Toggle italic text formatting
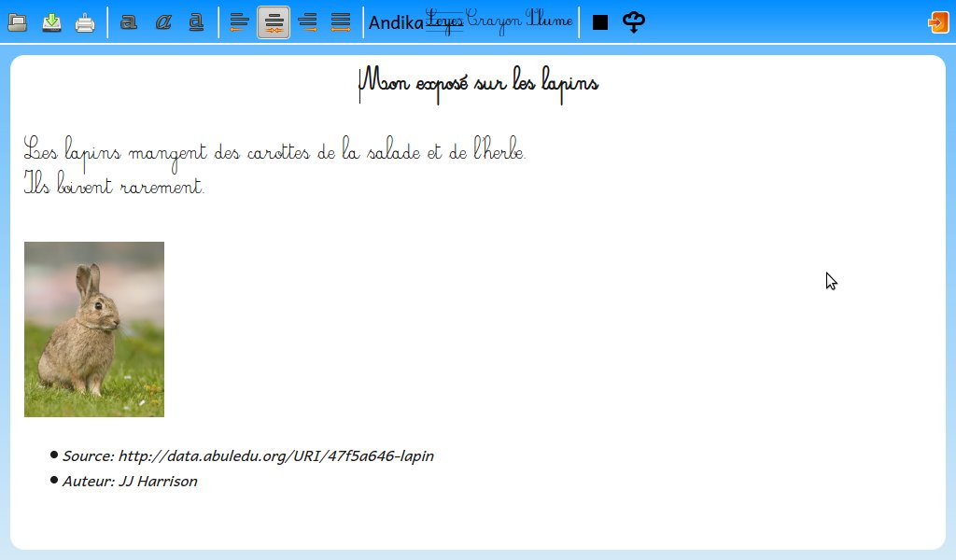This screenshot has height=560, width=956. tap(162, 22)
